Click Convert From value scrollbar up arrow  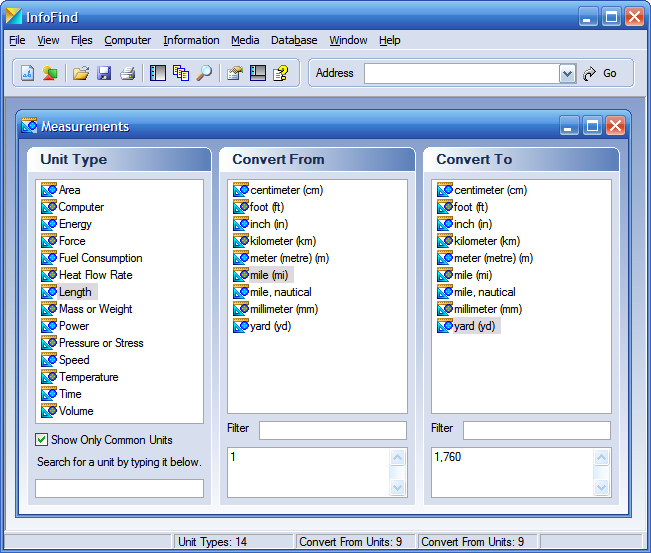[x=397, y=458]
